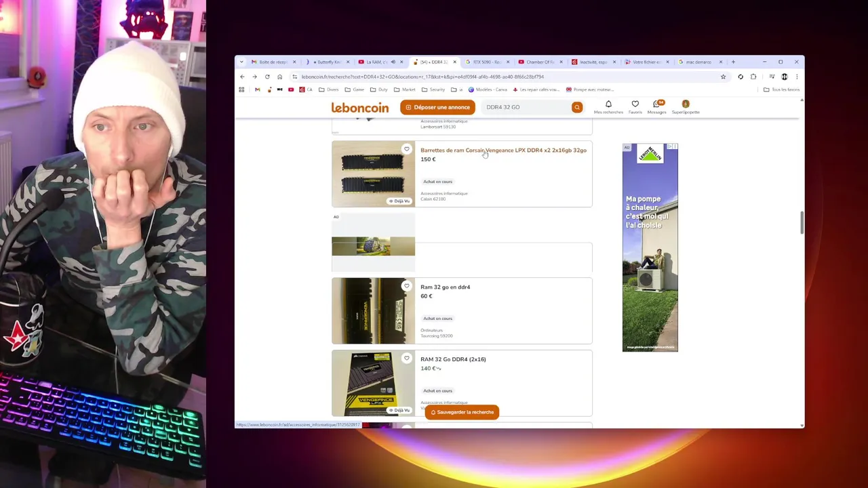868x488 pixels.
Task: Open Pompe avec moteur bookmark
Action: pos(589,89)
